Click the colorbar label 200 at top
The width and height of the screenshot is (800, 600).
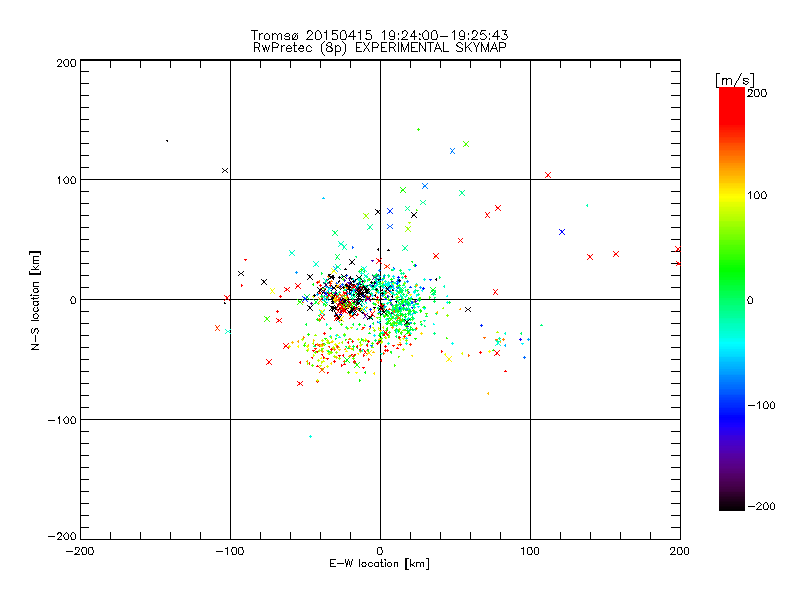pyautogui.click(x=757, y=93)
